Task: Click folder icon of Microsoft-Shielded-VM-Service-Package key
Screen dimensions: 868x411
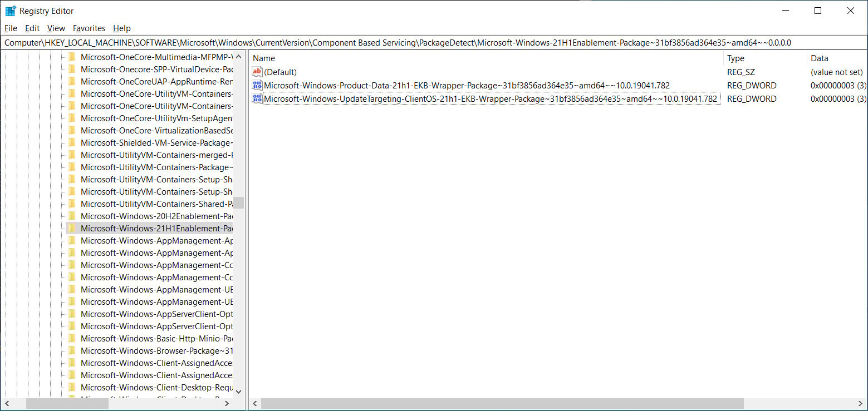Action: tap(72, 142)
